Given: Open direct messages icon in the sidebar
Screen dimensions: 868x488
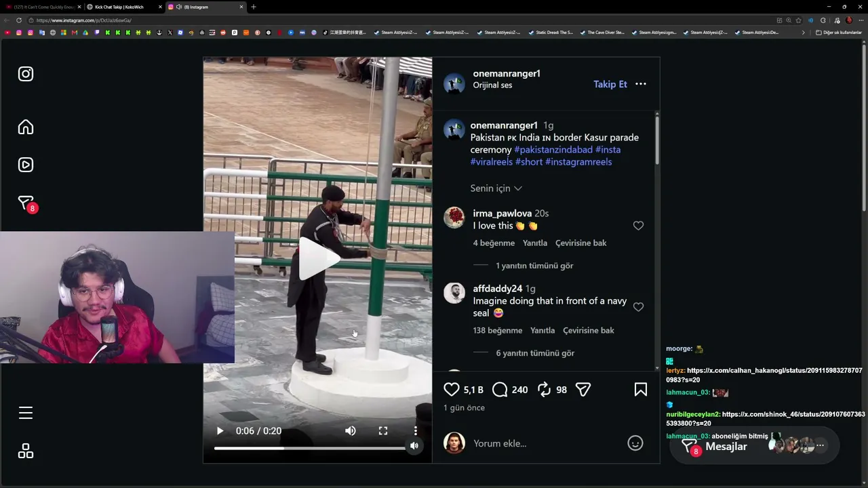Looking at the screenshot, I should (26, 203).
